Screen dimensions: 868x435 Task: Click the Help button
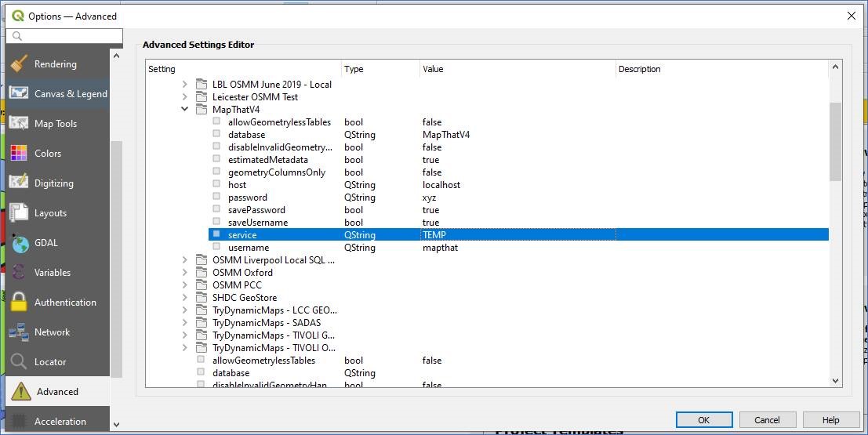point(831,420)
